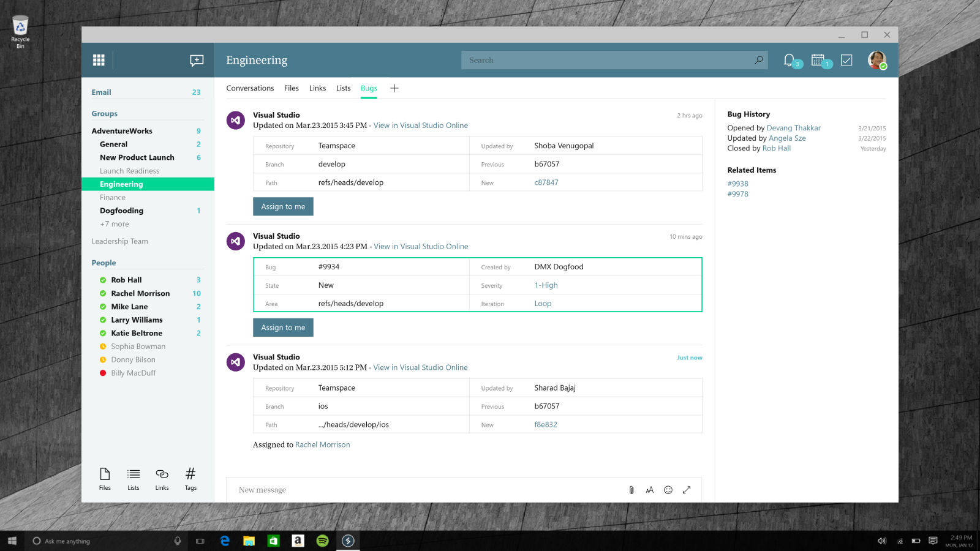Image resolution: width=980 pixels, height=551 pixels.
Task: Open text formatting options icon
Action: (x=650, y=490)
